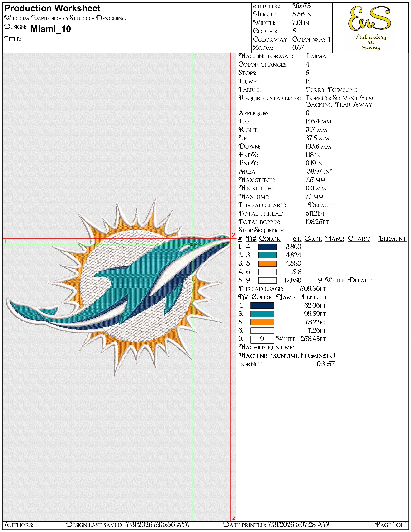Select the min stitch value "0.0 mm"
This screenshot has width=411, height=532.
316,188
